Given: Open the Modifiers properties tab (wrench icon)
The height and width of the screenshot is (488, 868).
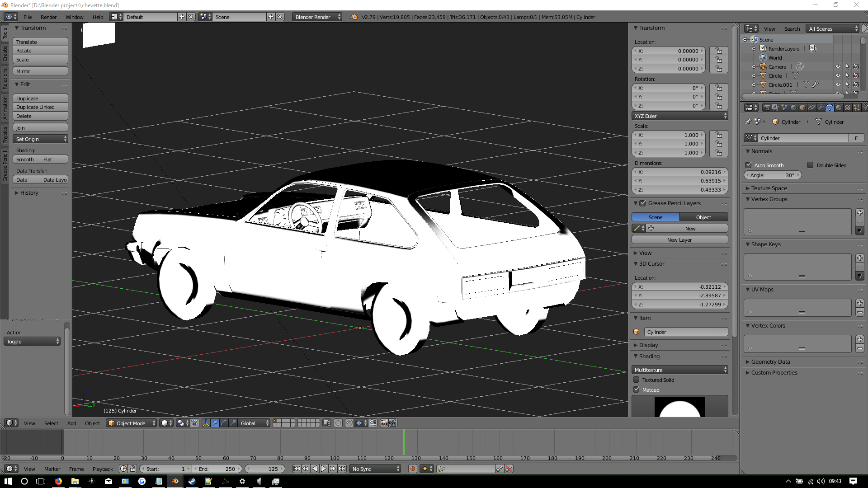Looking at the screenshot, I should coord(821,108).
